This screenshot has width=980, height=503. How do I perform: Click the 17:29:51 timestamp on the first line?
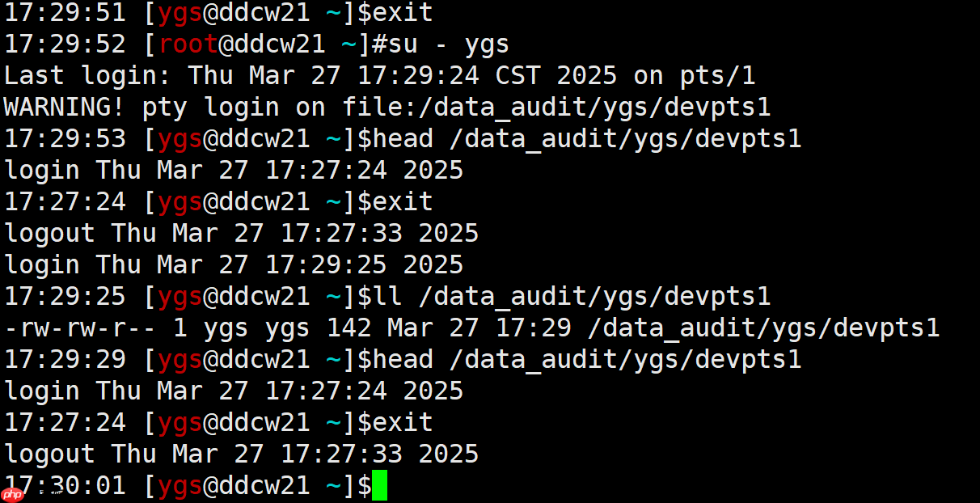click(x=65, y=12)
